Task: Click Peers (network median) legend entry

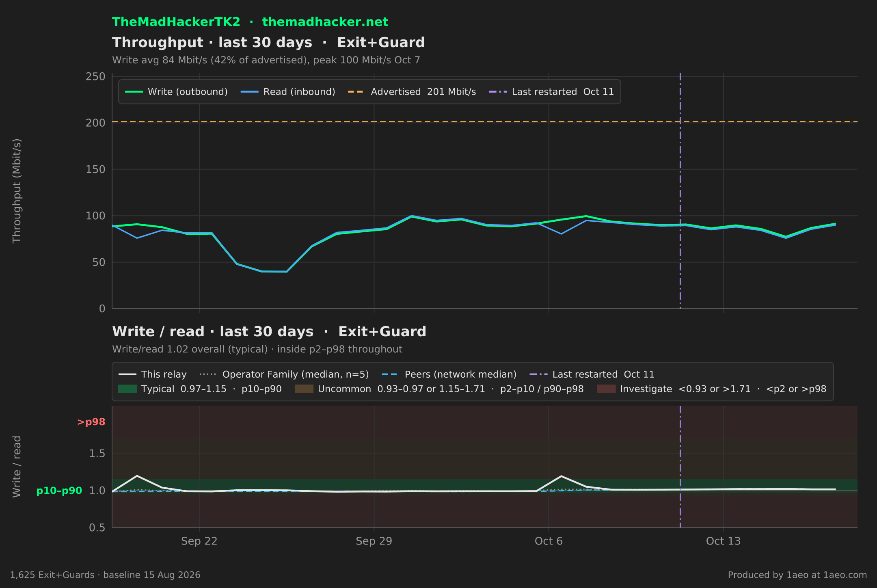Action: pyautogui.click(x=449, y=374)
